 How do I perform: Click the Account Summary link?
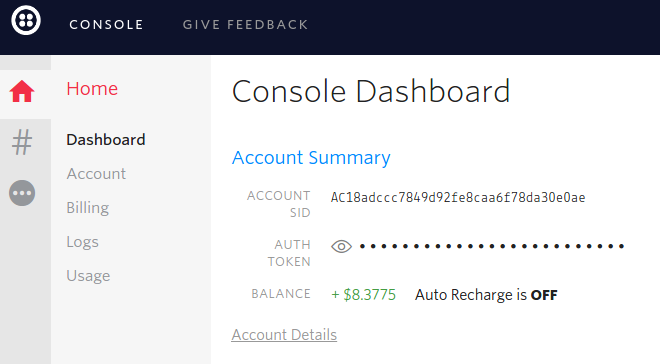click(x=311, y=158)
